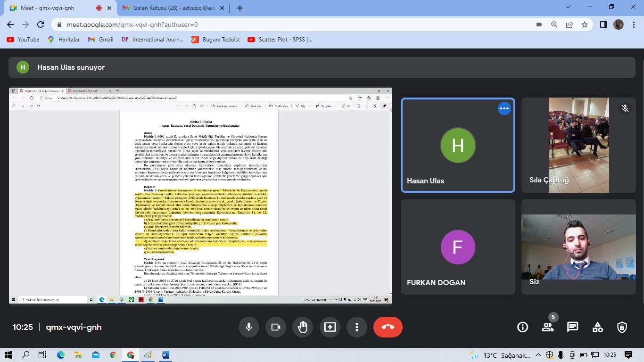Show the participants people panel
The image size is (644, 362).
pos(547,327)
